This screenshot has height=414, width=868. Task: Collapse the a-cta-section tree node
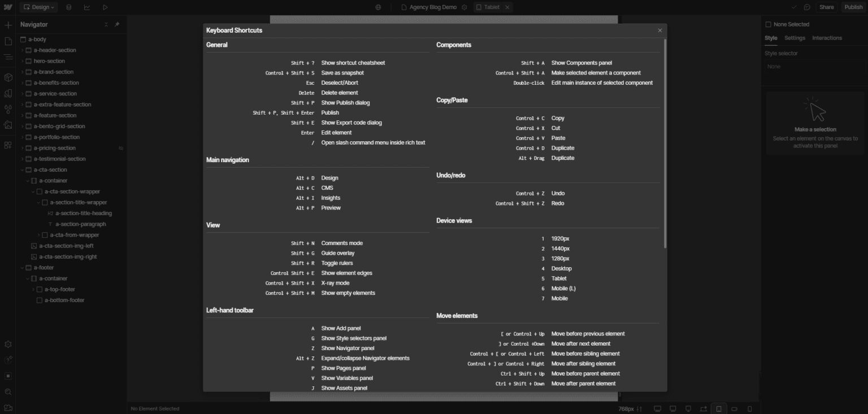click(x=23, y=169)
